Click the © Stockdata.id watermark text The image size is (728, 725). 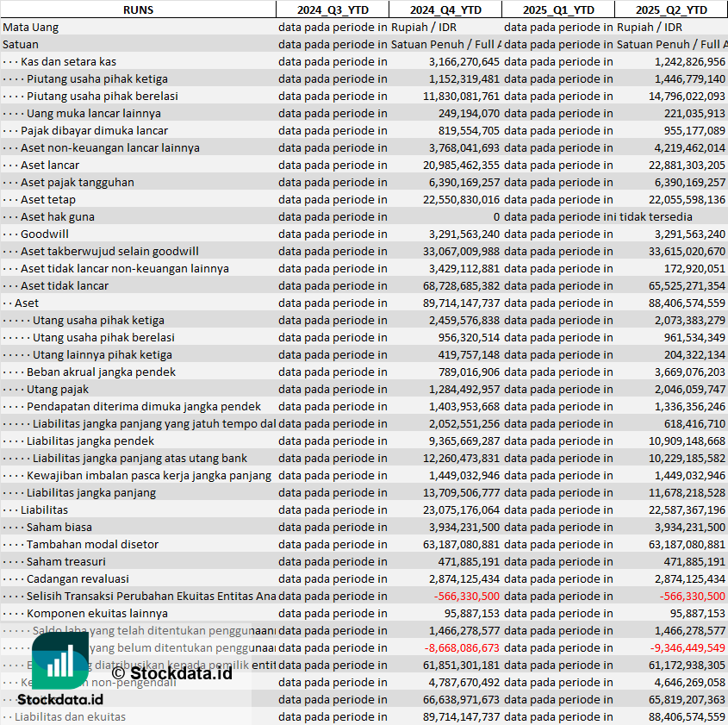click(171, 672)
